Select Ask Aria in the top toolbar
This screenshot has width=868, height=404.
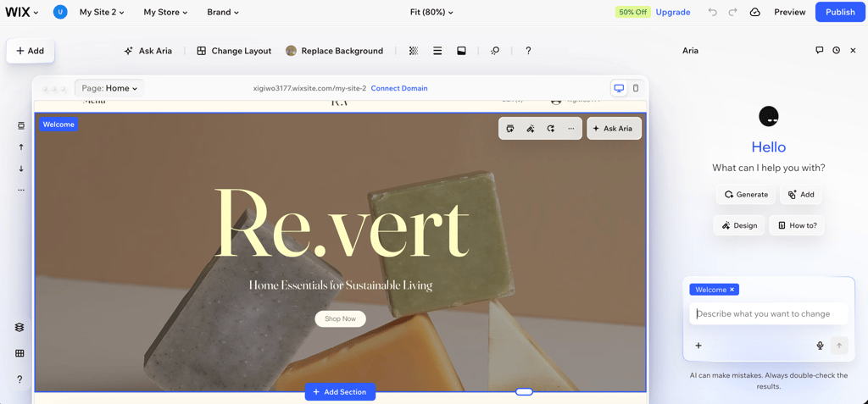(147, 51)
